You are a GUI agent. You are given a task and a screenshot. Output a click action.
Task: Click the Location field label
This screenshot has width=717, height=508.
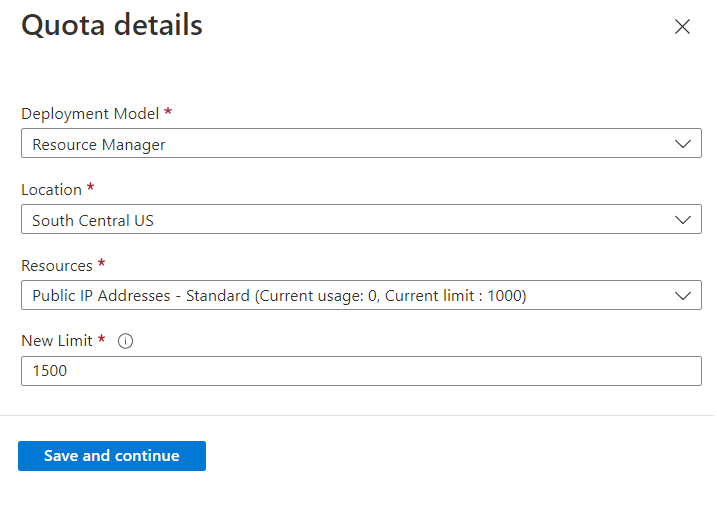tap(52, 189)
